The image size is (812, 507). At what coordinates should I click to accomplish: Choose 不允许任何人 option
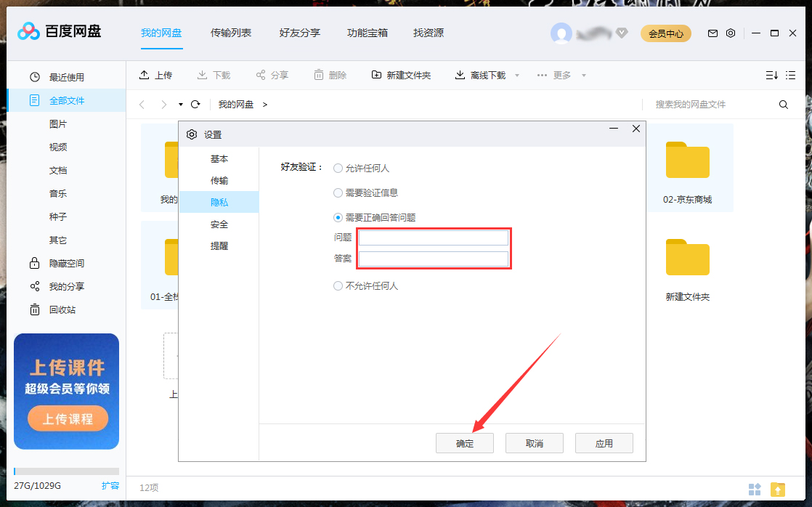337,285
